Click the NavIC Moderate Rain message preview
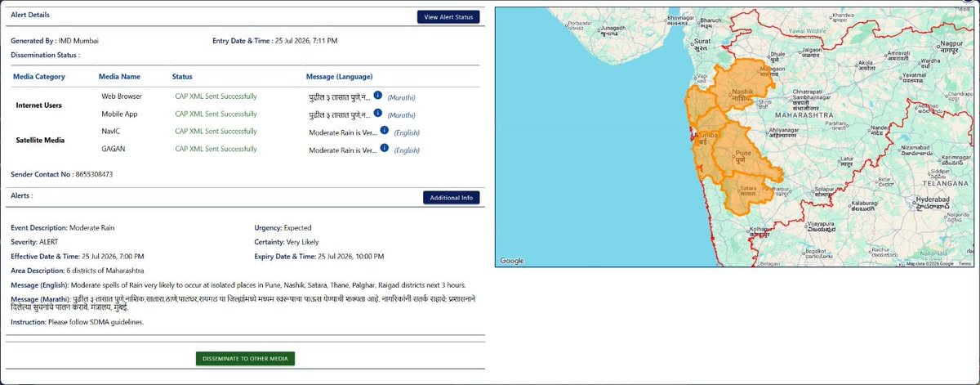Viewport: 980px width, 385px height. (343, 132)
